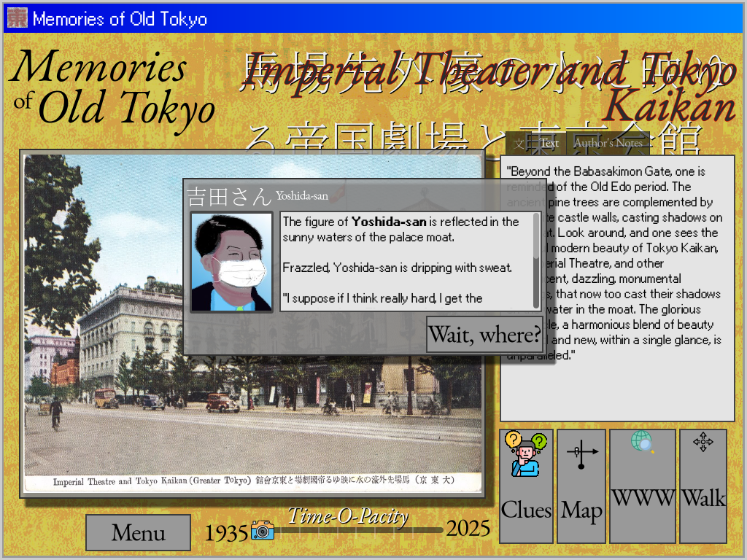Click the Time-O-Pacity label
Viewport: 747px width, 560px height.
pos(348,516)
